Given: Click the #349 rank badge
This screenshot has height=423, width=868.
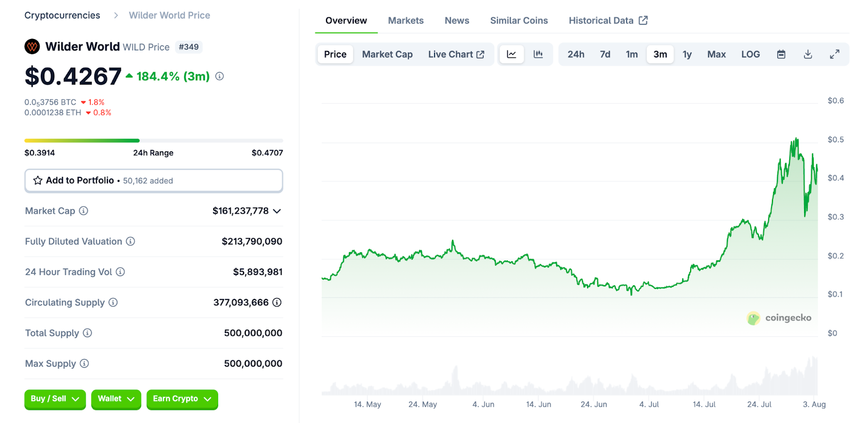Looking at the screenshot, I should [189, 47].
